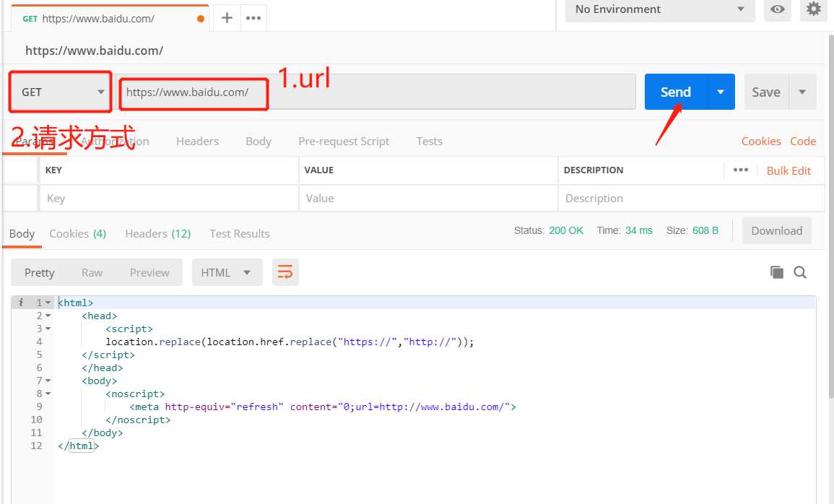Open the GET method dropdown
Image resolution: width=834 pixels, height=504 pixels.
point(61,92)
